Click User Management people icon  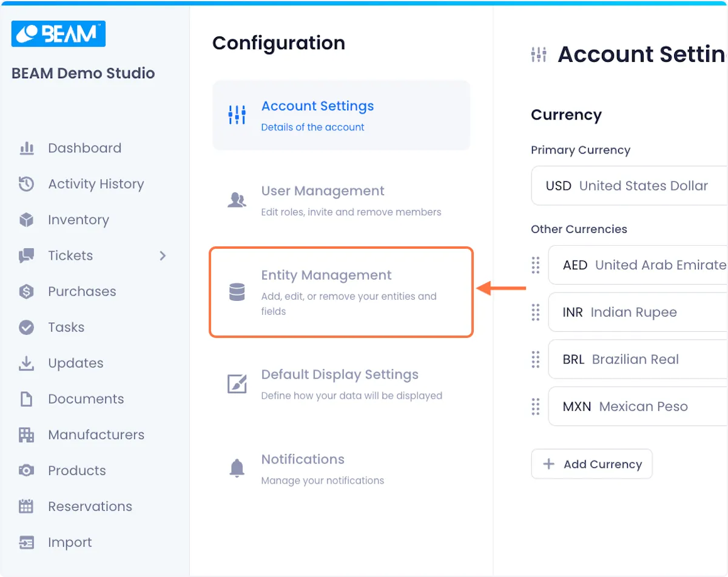(x=237, y=200)
